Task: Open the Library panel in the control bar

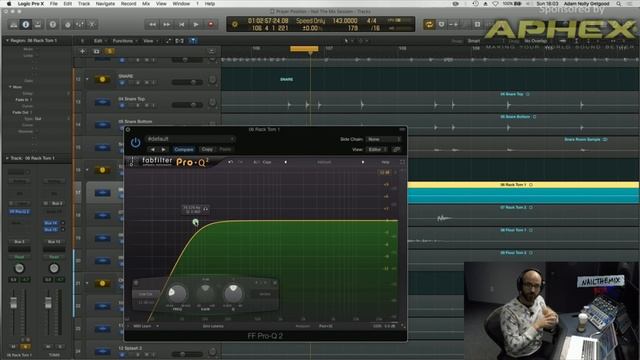Action: 13,24
